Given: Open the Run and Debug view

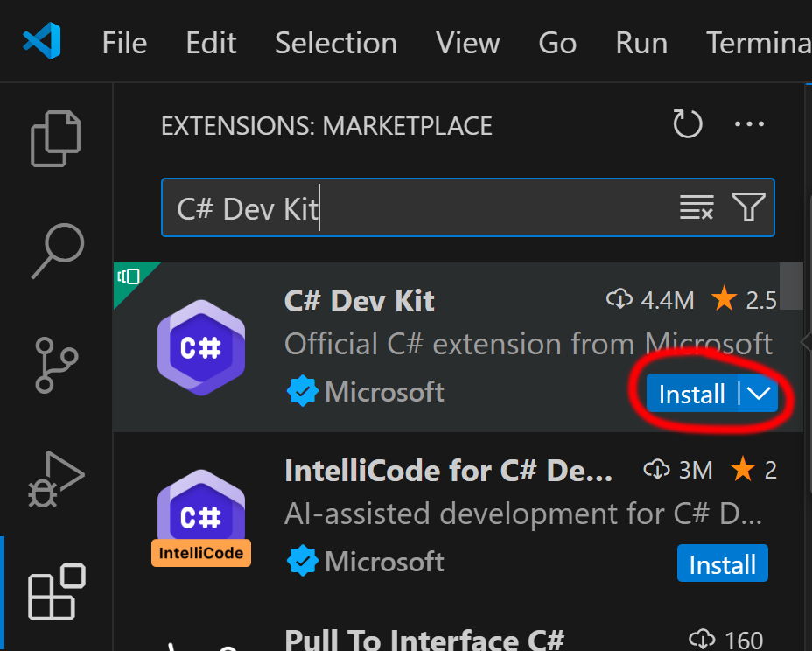Looking at the screenshot, I should [x=56, y=479].
